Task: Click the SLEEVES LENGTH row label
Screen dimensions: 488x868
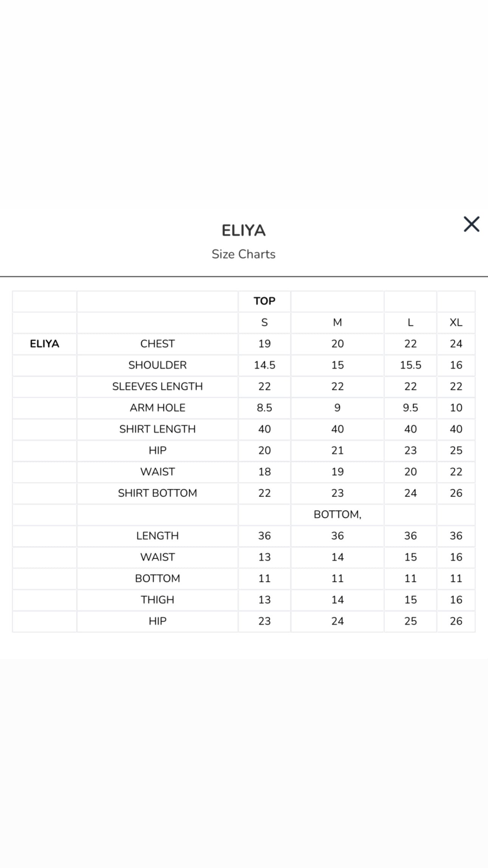Action: [x=157, y=386]
